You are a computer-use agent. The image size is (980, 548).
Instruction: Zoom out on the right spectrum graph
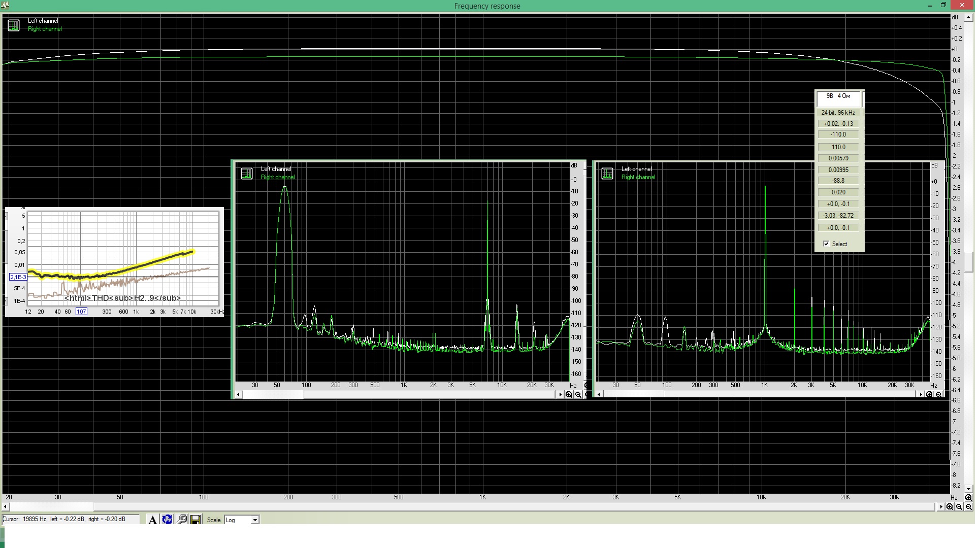tap(938, 395)
